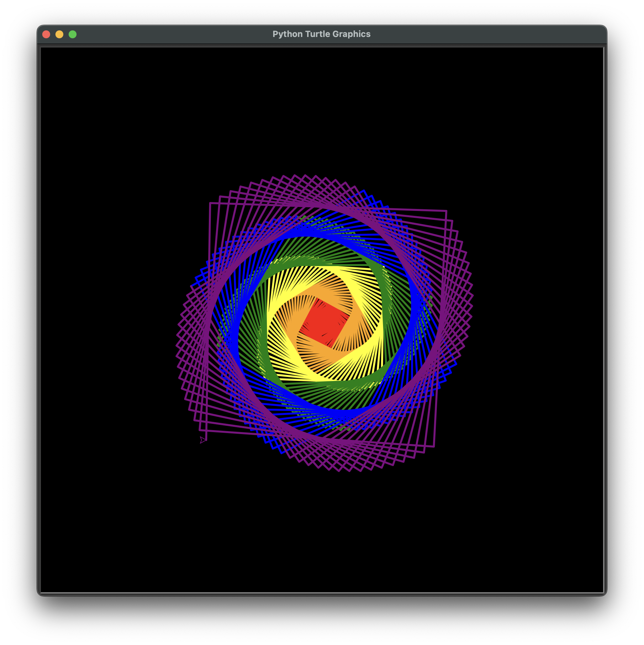Click "Python Turtle Graphics" title text
The width and height of the screenshot is (644, 645).
pyautogui.click(x=321, y=34)
